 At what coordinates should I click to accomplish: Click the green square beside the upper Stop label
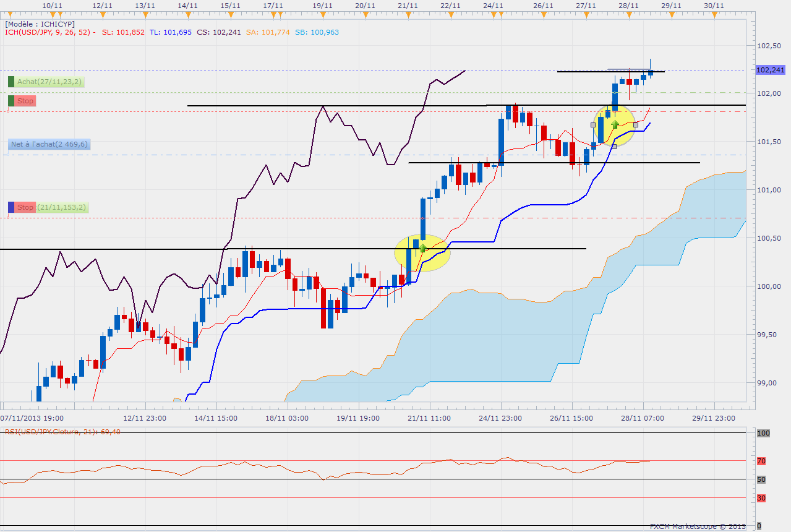pyautogui.click(x=11, y=101)
